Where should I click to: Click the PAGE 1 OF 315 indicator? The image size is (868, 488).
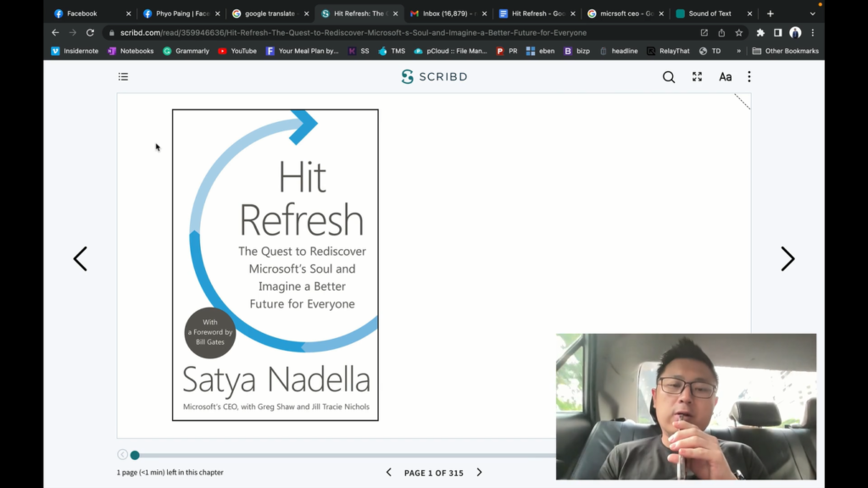[x=433, y=473]
